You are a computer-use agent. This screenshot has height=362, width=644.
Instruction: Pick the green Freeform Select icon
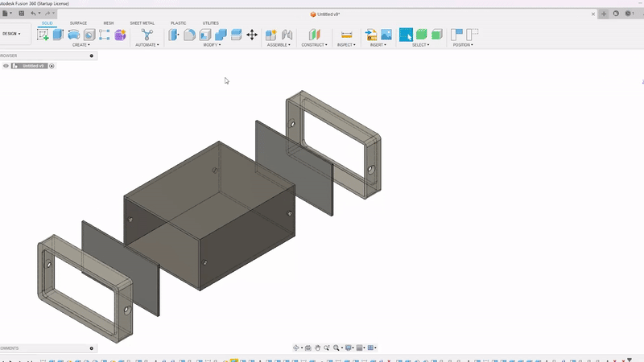421,35
